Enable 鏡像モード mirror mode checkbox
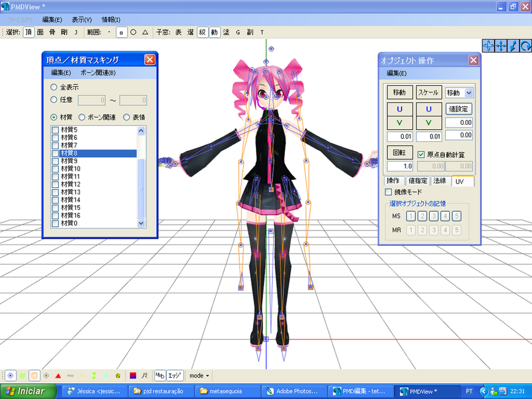This screenshot has width=532, height=399. tap(388, 192)
